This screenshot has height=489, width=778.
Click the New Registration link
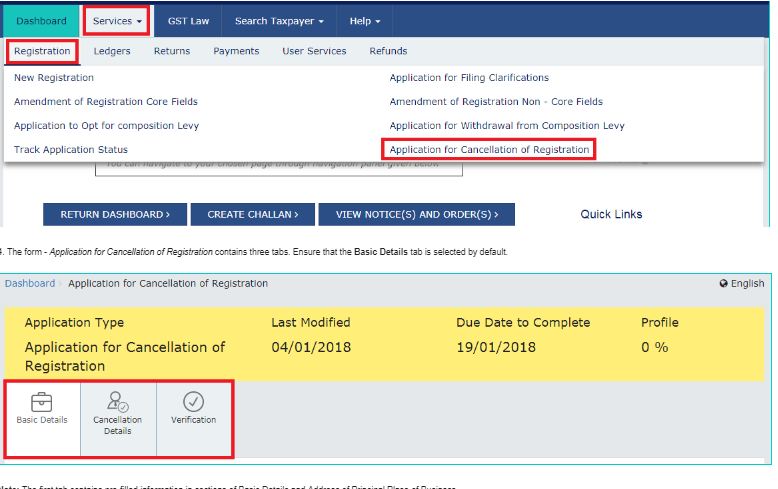[x=54, y=78]
